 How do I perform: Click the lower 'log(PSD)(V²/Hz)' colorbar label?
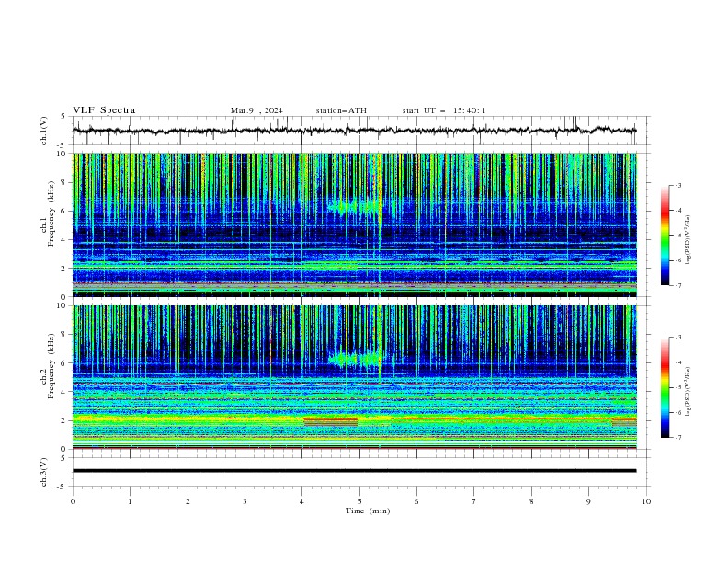[x=688, y=391]
